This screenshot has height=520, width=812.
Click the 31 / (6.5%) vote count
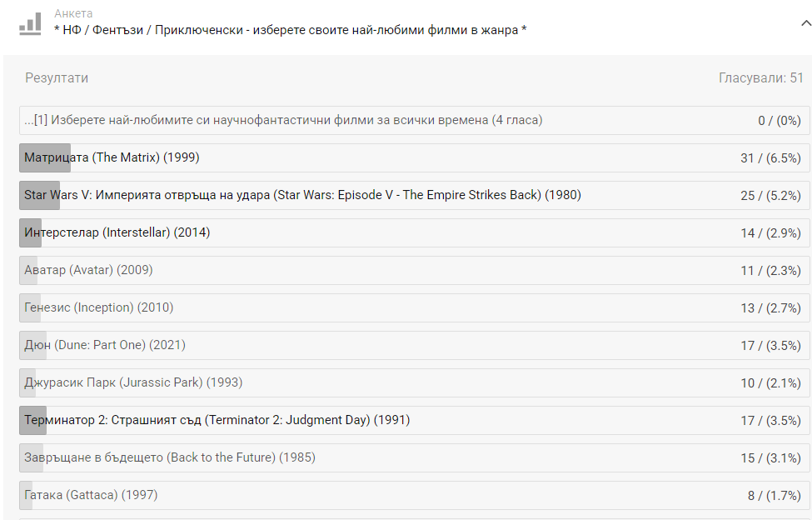(770, 158)
